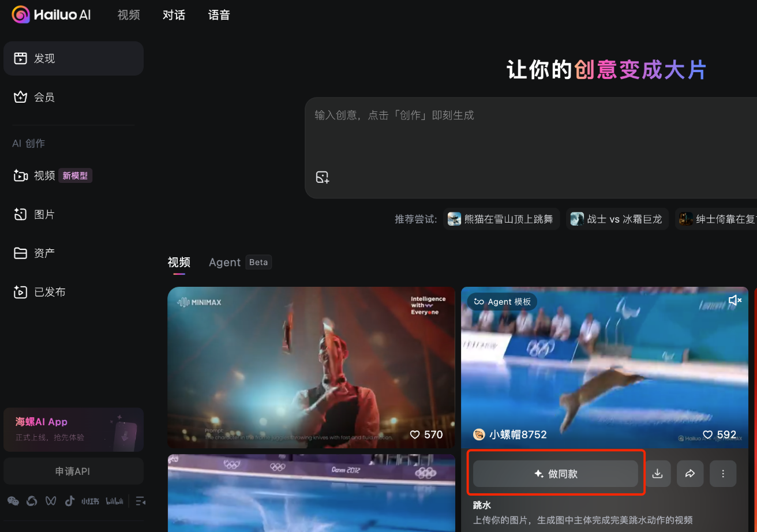
Task: Click the 做同款 button
Action: point(556,474)
